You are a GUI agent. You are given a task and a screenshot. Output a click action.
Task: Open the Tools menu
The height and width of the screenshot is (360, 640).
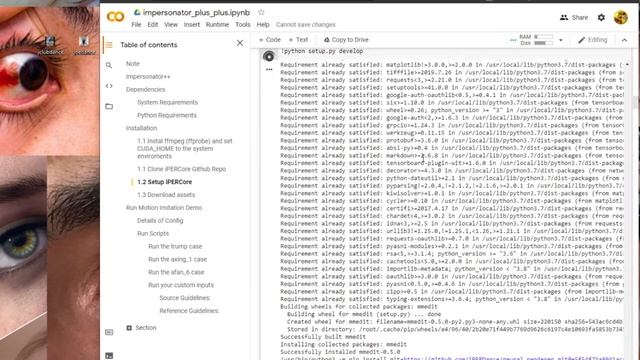click(x=243, y=24)
